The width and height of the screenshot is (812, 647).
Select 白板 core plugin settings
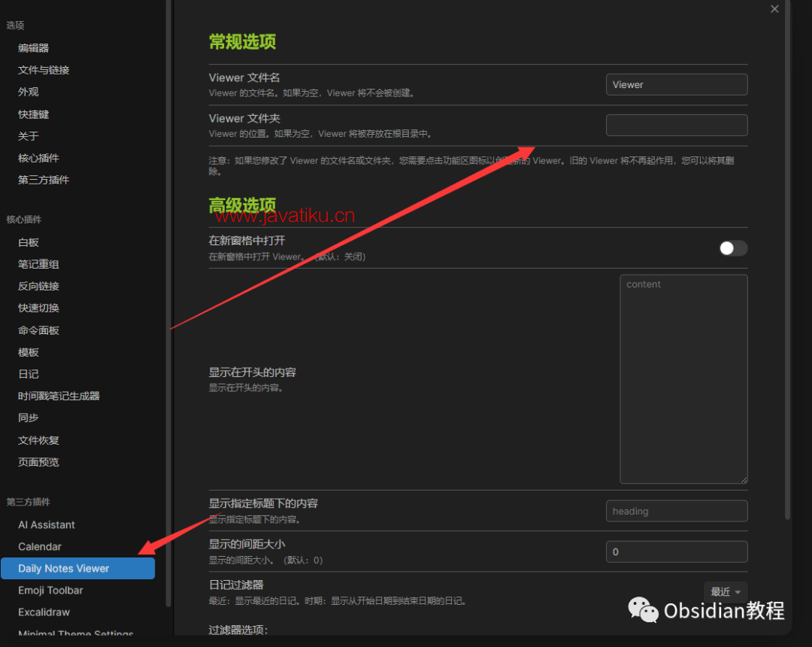(x=28, y=242)
